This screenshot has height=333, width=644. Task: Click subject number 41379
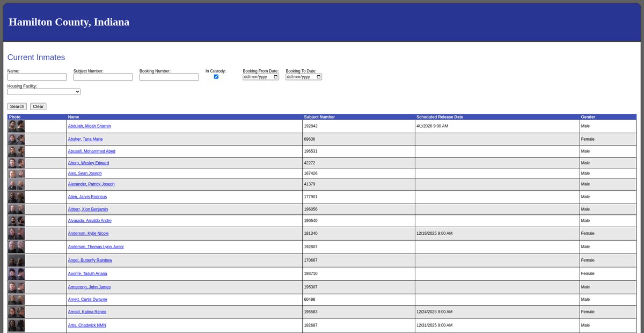310,184
